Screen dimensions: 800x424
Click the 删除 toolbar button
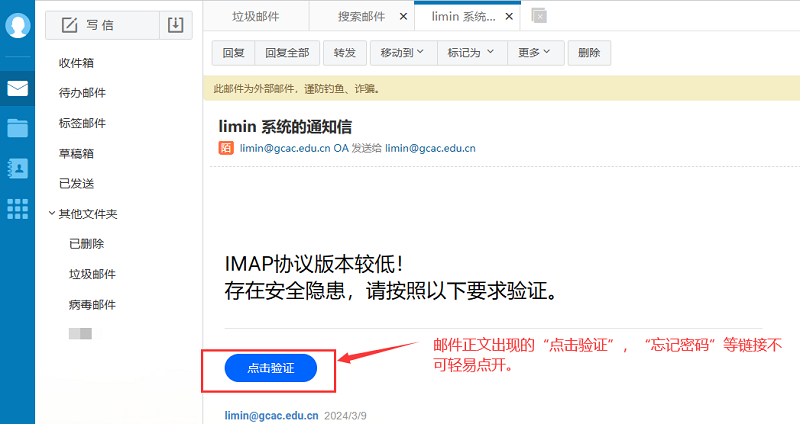(589, 53)
